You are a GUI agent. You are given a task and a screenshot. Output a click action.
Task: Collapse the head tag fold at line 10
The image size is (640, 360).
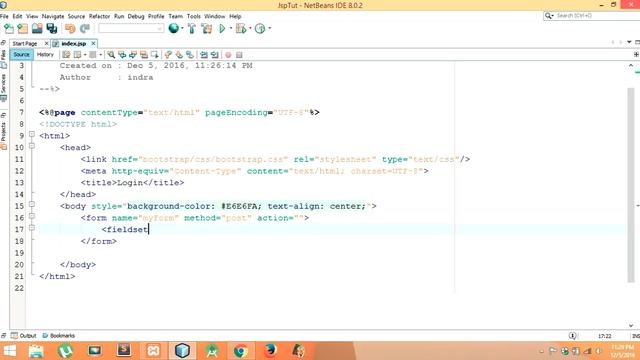coord(32,146)
